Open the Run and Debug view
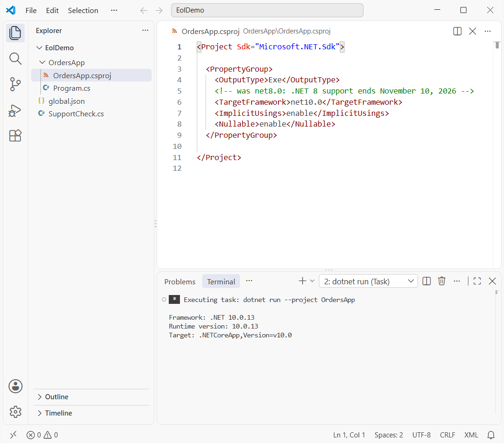 click(15, 110)
